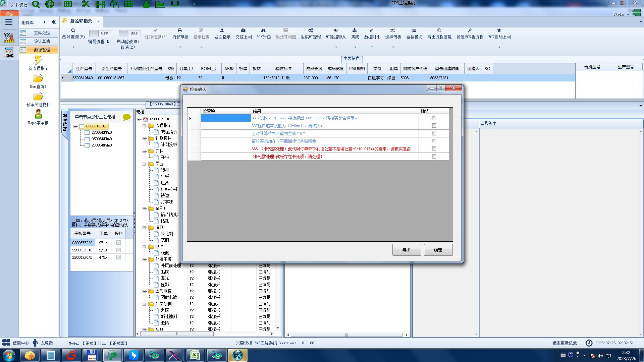
Task: Check the confirm box for first result row
Action: click(x=434, y=118)
